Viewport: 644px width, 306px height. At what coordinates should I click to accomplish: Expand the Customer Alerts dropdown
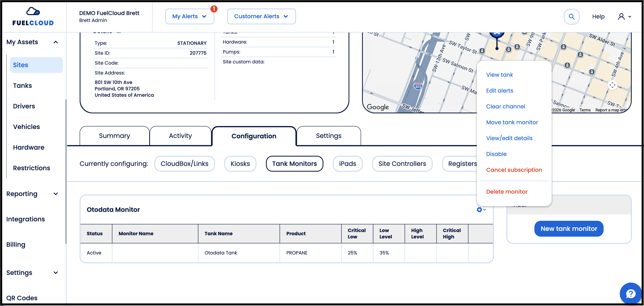click(261, 16)
